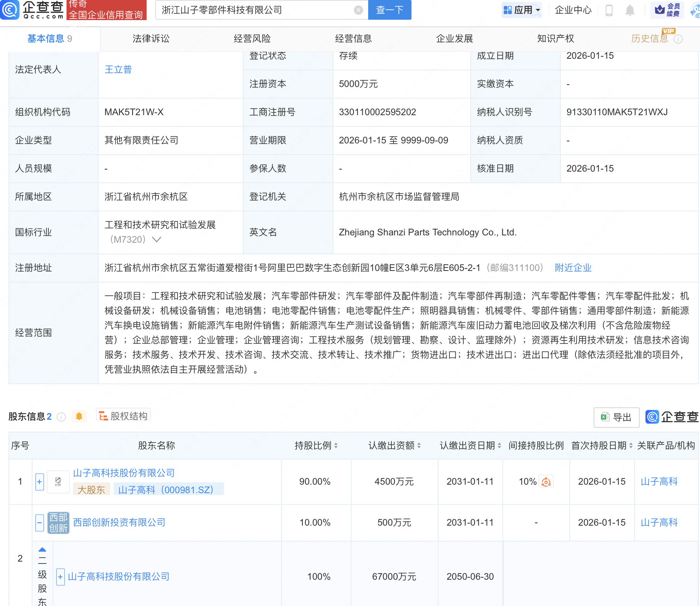Screen dimensions: 700x606
Task: Click the mobile phone icon in top navigation
Action: tap(610, 10)
